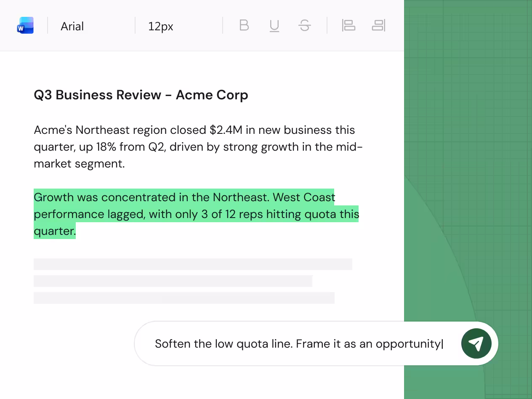The height and width of the screenshot is (399, 532).
Task: Click the Q3 Business Review heading
Action: tap(141, 95)
